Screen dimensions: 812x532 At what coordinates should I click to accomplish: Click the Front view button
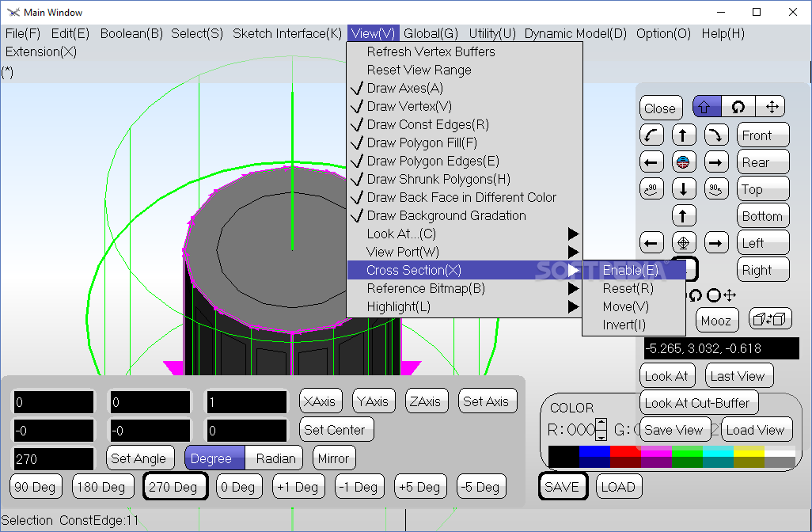coord(763,135)
